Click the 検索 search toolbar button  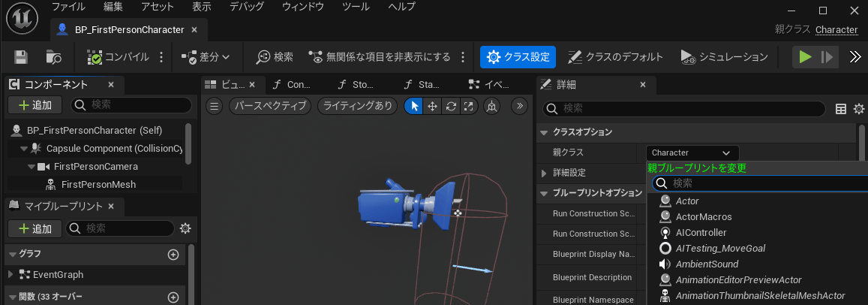click(275, 56)
